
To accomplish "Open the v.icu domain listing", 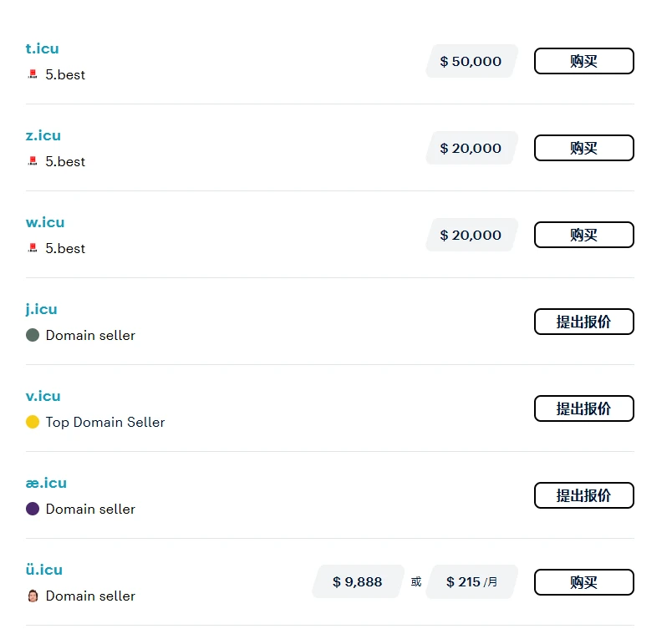I will point(43,396).
